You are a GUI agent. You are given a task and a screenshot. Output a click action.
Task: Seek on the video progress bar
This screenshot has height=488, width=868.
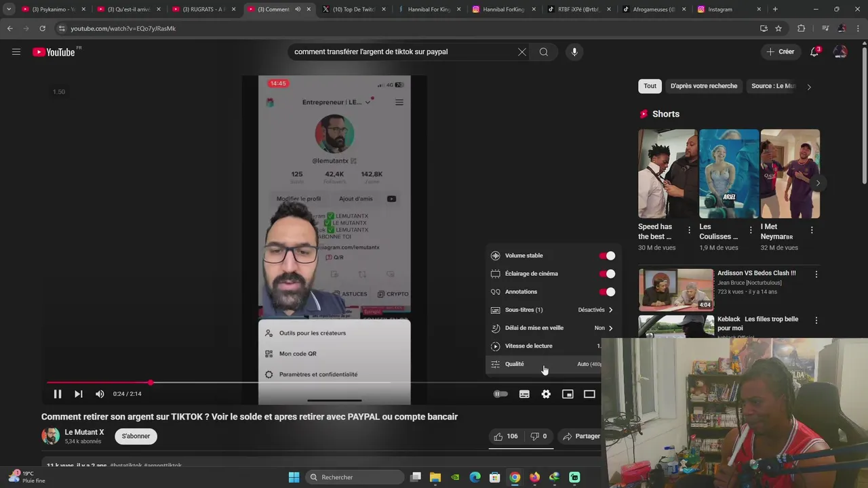click(323, 383)
